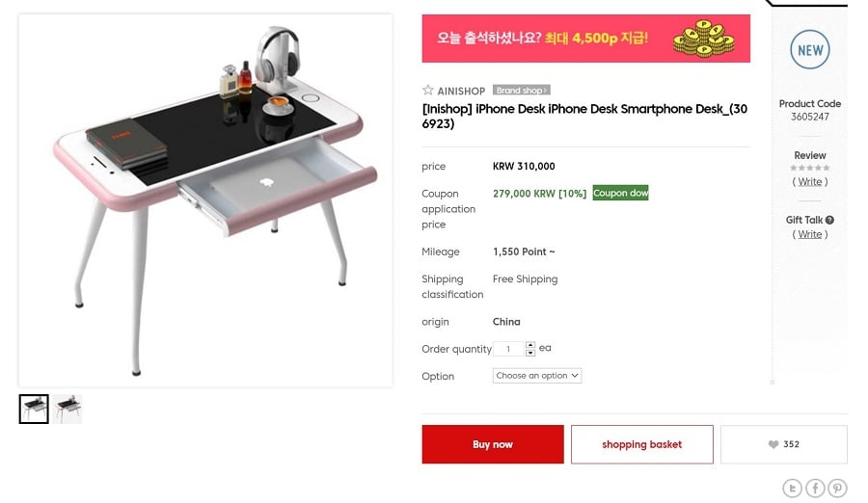The width and height of the screenshot is (868, 503).
Task: Click the NEW badge circle
Action: pos(810,50)
